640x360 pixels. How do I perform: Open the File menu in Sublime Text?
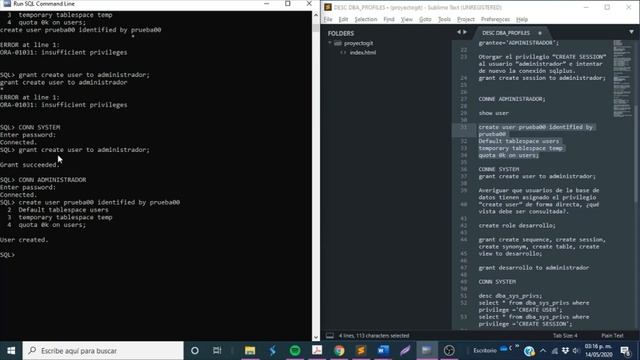[x=328, y=19]
